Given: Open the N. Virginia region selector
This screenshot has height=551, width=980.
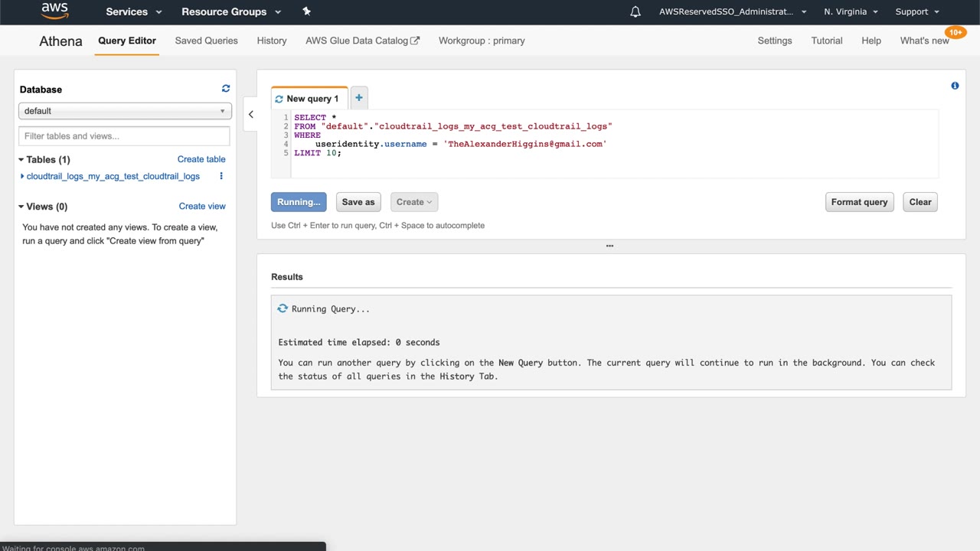Looking at the screenshot, I should click(x=851, y=11).
